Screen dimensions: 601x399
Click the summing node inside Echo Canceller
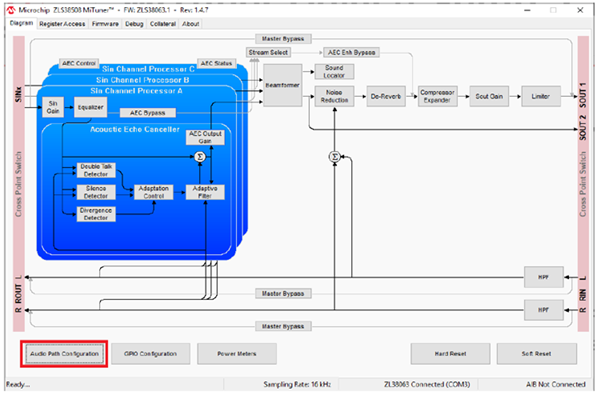coord(200,157)
